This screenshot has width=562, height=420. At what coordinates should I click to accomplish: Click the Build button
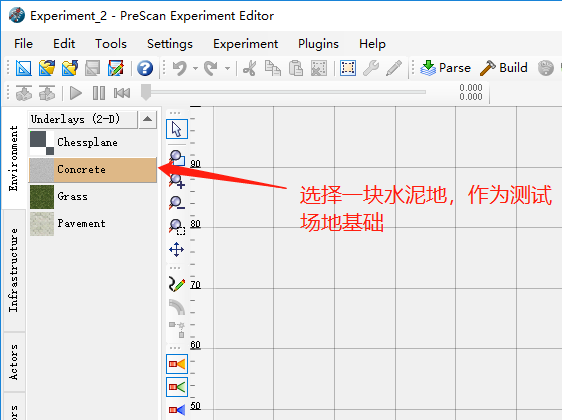pos(504,68)
